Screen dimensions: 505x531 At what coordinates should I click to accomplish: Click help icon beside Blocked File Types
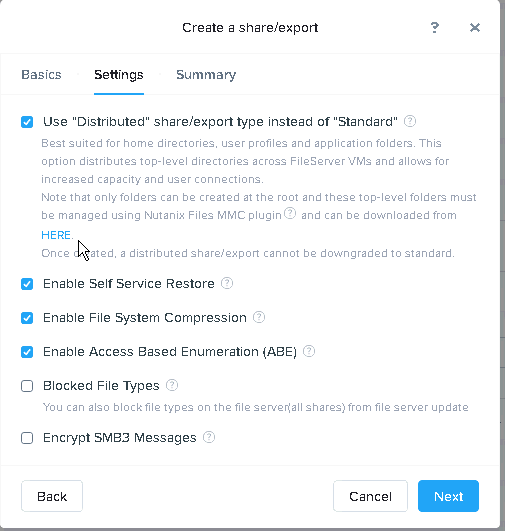pyautogui.click(x=172, y=385)
